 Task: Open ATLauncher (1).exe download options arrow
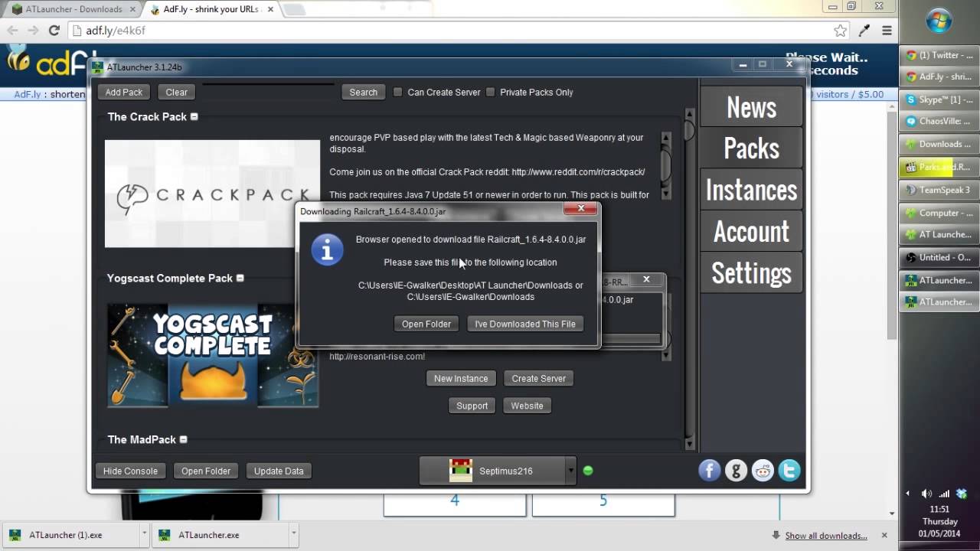click(x=144, y=535)
